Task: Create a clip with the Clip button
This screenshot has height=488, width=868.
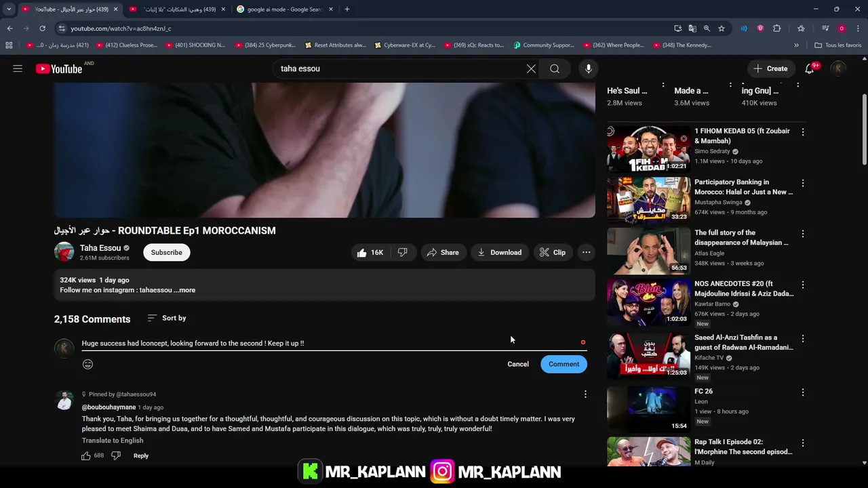Action: pos(553,252)
